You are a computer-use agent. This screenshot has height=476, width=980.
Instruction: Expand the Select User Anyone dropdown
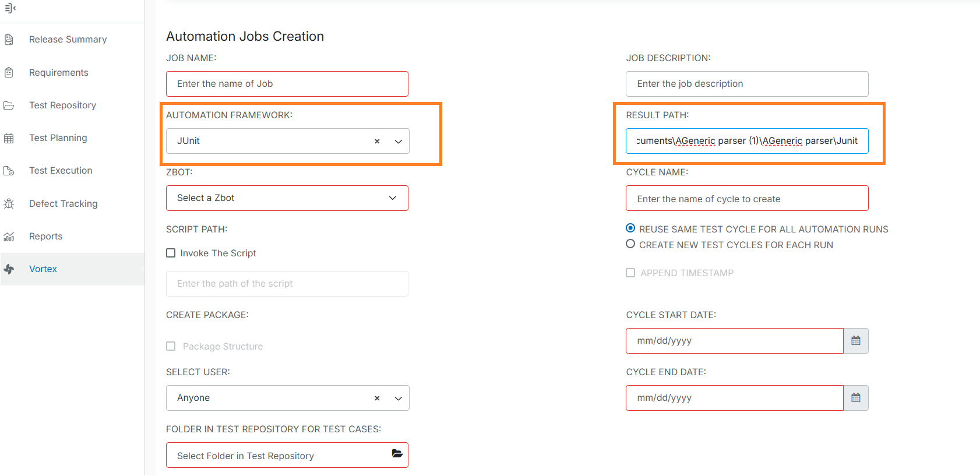coord(399,399)
